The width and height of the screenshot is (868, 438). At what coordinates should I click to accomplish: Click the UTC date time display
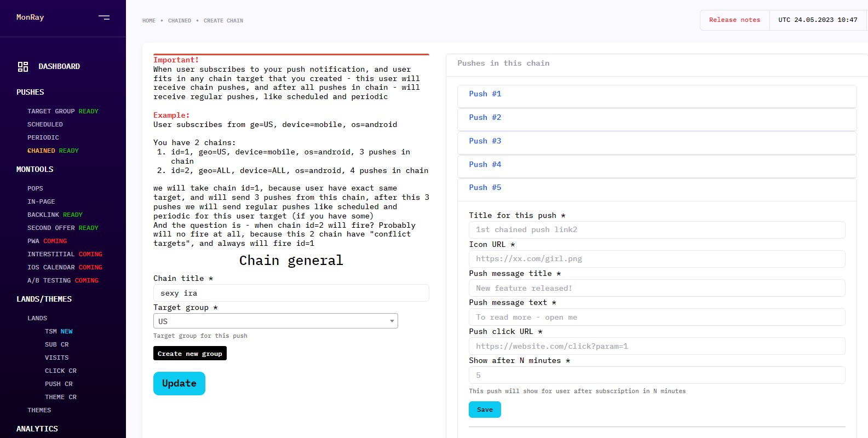[x=818, y=20]
